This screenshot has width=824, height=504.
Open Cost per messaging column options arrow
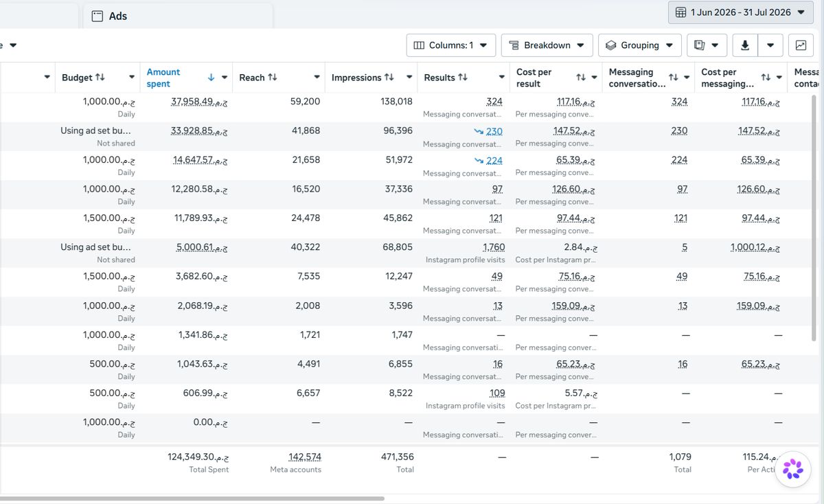click(779, 78)
